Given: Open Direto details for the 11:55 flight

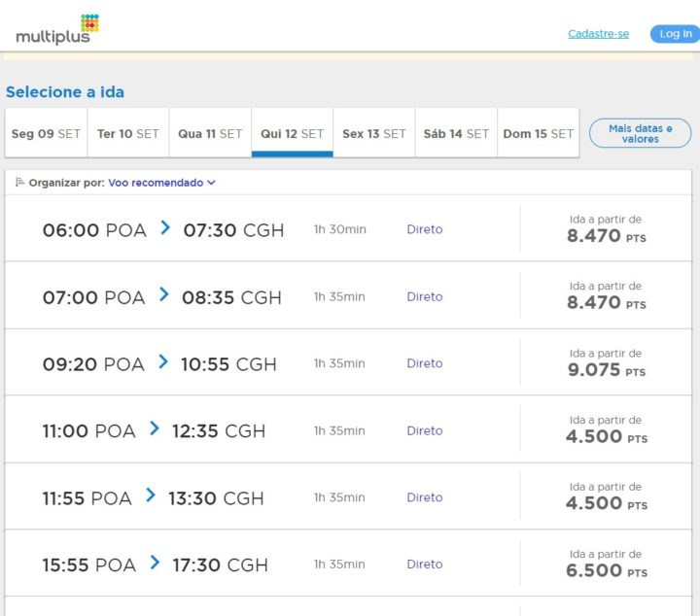Looking at the screenshot, I should 425,497.
